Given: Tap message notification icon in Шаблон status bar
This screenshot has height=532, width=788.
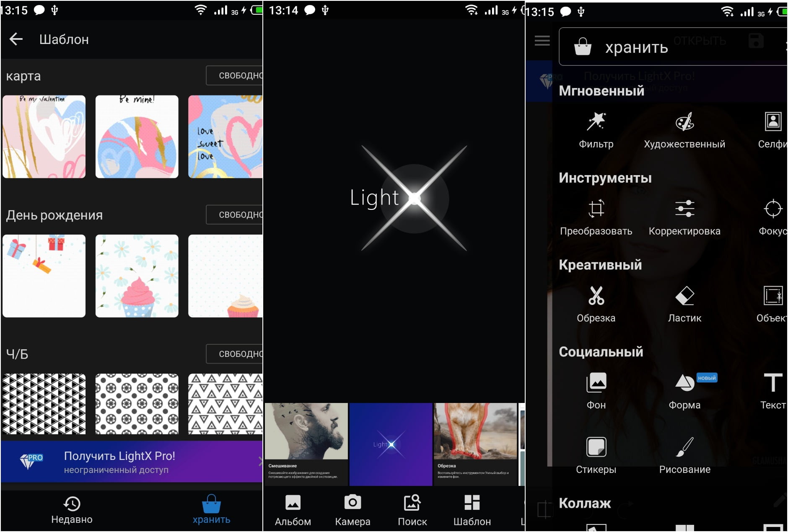Looking at the screenshot, I should [39, 10].
